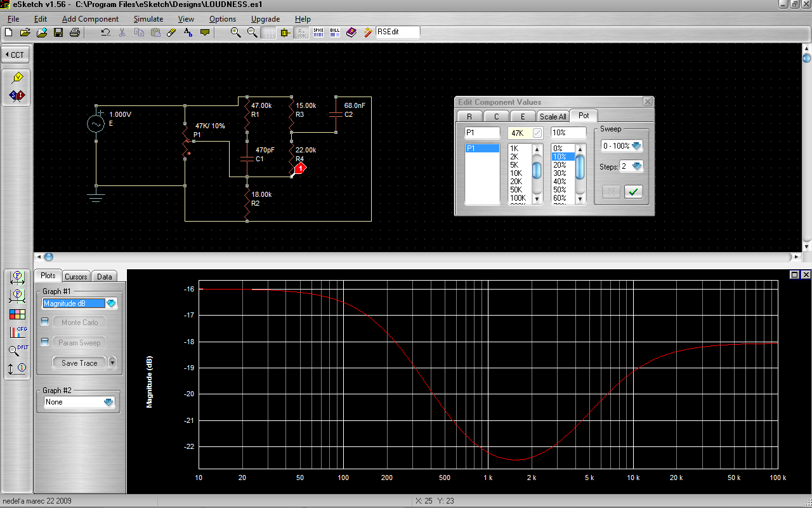Click the resistance list scrollbar thumb
Viewport: 812px width, 508px height.
click(537, 170)
